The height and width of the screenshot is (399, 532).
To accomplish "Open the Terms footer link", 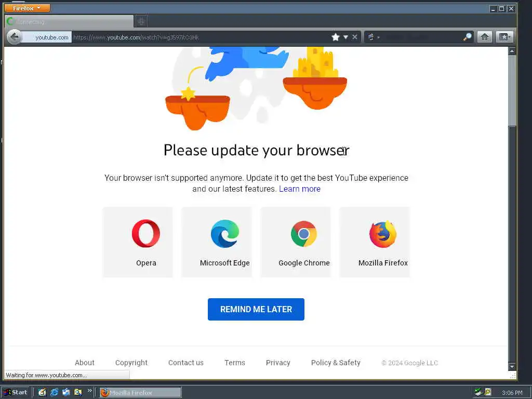I will (x=235, y=363).
